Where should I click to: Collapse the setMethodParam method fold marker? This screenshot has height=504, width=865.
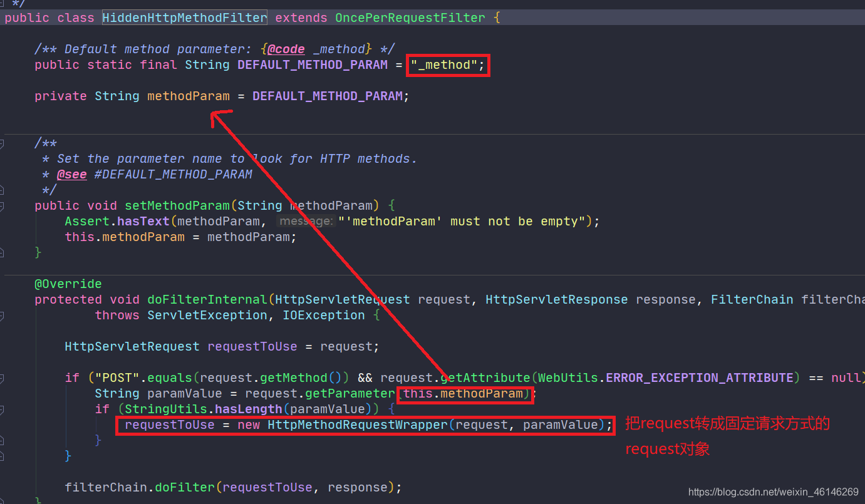click(2, 206)
